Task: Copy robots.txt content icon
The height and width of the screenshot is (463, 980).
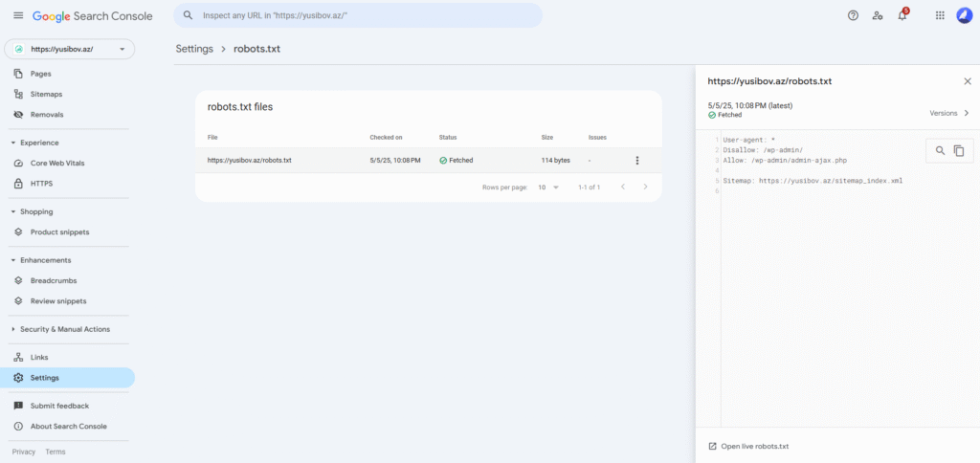Action: (x=959, y=150)
